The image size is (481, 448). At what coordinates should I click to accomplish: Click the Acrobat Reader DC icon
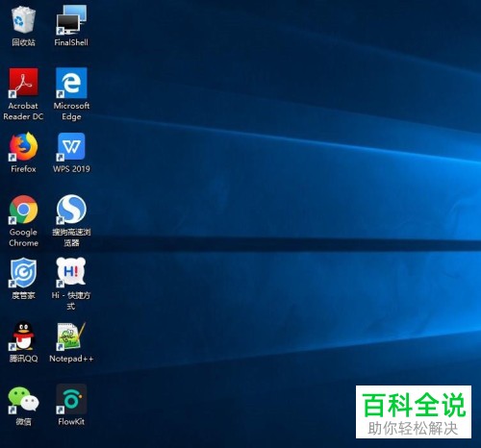[x=23, y=83]
